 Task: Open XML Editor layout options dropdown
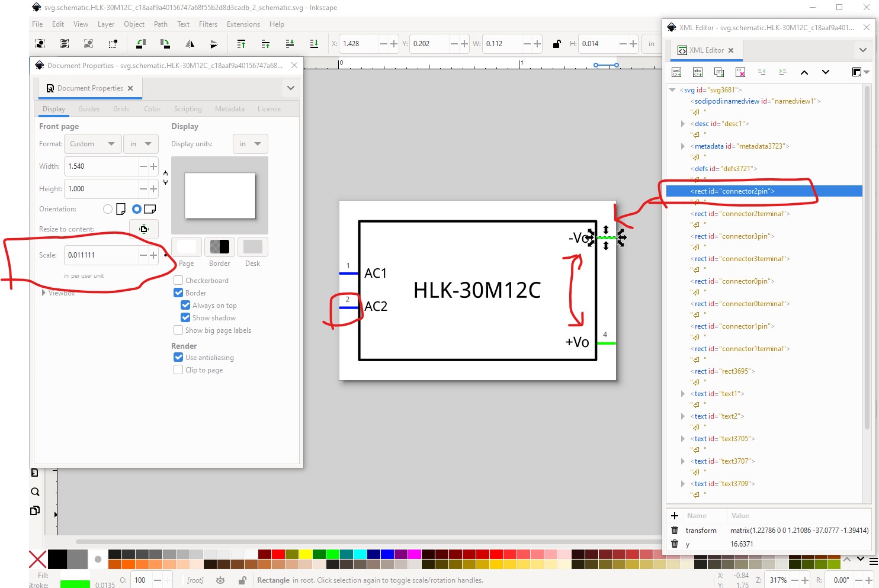(x=860, y=72)
